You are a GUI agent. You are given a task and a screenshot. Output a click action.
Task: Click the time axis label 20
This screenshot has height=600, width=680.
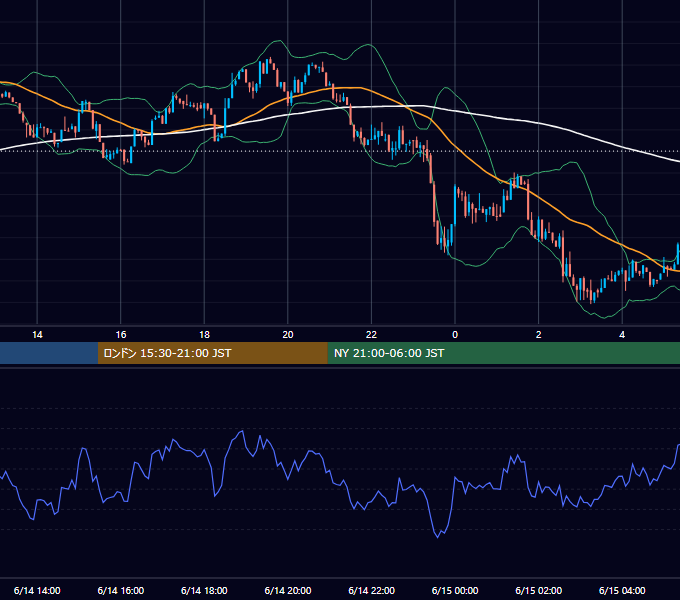pyautogui.click(x=288, y=335)
